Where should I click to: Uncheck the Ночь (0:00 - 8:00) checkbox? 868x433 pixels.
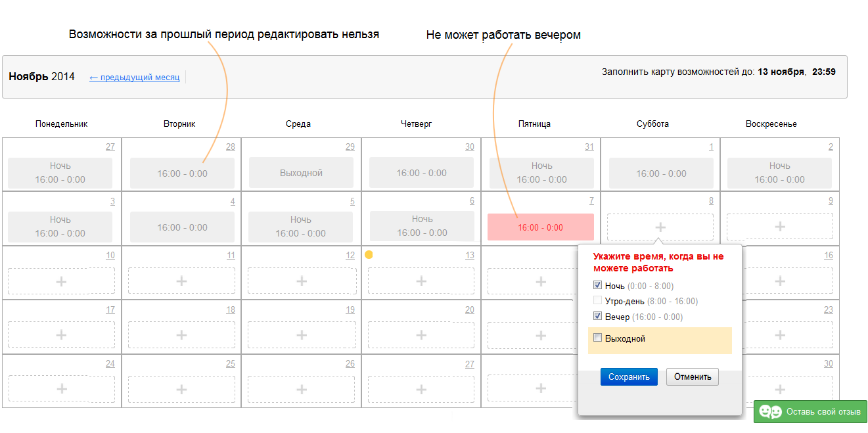tap(597, 285)
